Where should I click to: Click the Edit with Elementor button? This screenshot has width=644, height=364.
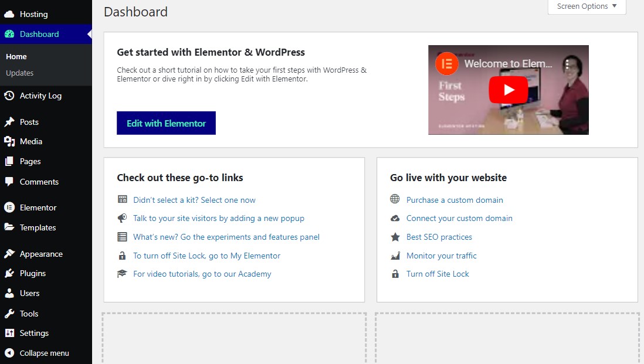[166, 123]
